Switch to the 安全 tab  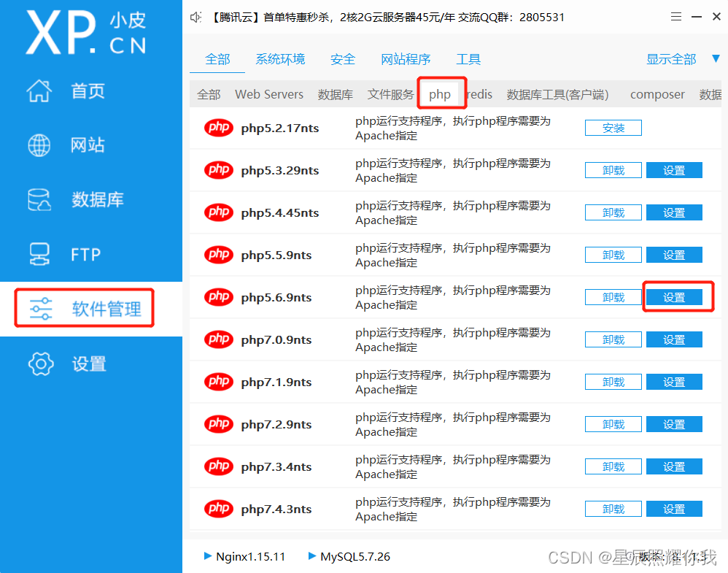pos(343,59)
